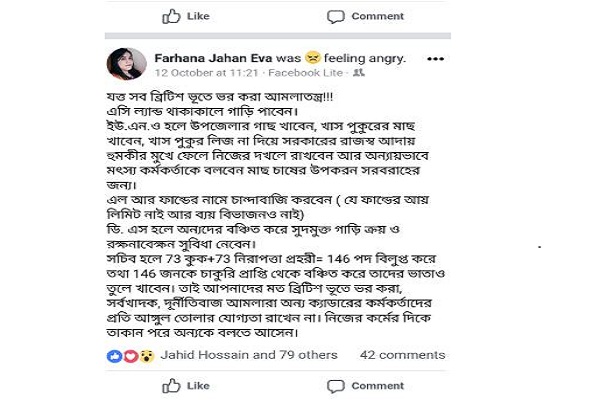Open the '42 comments' link
Screen dimensions: 600x400
[x=402, y=354]
